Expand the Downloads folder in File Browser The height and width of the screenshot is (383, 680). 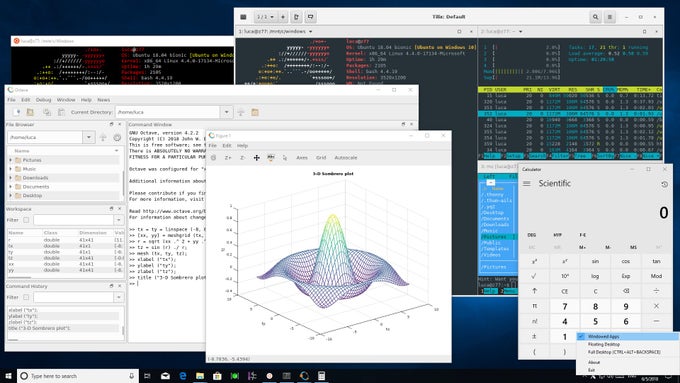tap(11, 178)
